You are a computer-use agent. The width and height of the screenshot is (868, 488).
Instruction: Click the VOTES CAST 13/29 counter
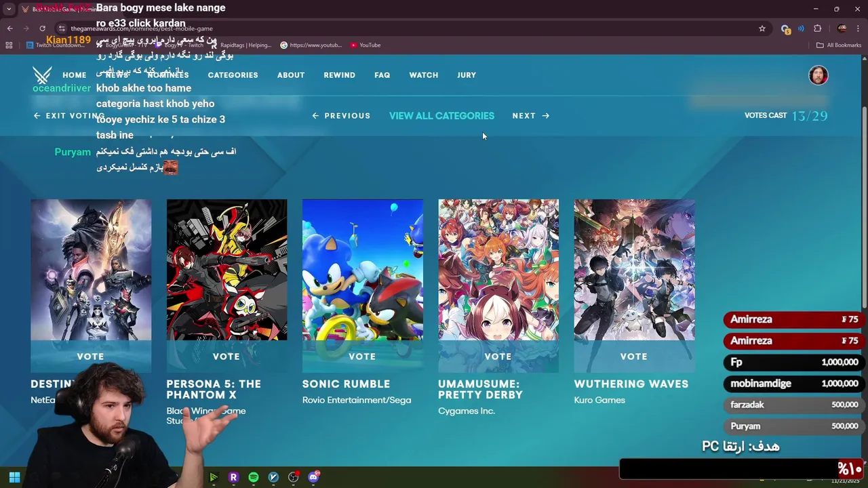(x=786, y=116)
